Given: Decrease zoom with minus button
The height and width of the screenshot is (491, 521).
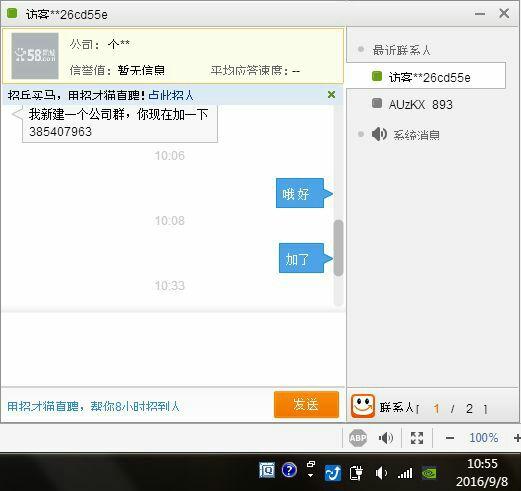Looking at the screenshot, I should pos(449,438).
